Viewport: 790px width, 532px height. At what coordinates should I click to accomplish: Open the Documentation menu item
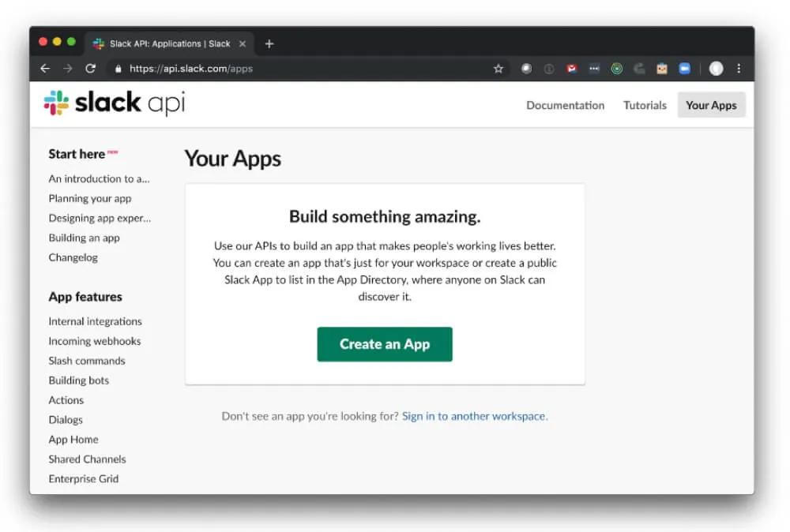tap(566, 104)
